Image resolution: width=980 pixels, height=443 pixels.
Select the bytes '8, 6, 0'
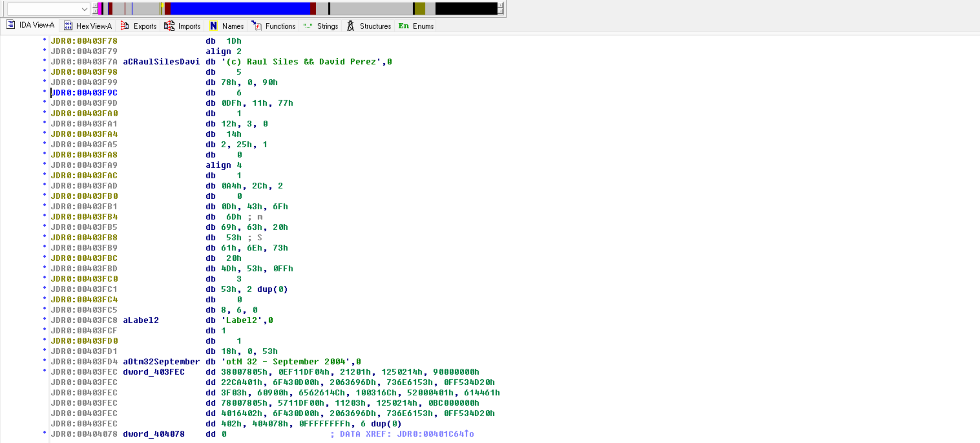click(239, 310)
